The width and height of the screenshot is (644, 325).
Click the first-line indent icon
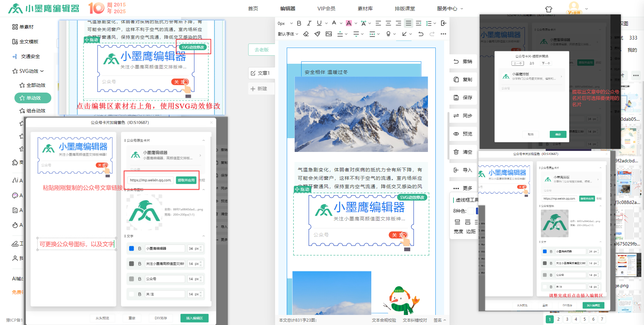tap(419, 23)
